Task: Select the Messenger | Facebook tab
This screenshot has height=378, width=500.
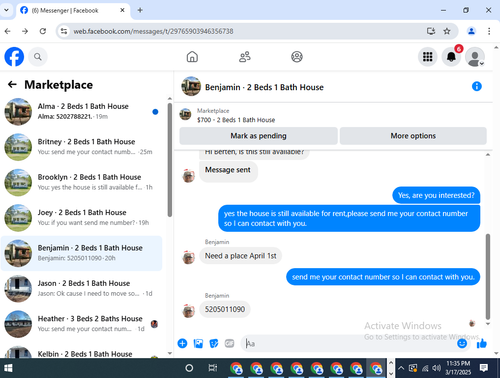Action: coord(72,10)
